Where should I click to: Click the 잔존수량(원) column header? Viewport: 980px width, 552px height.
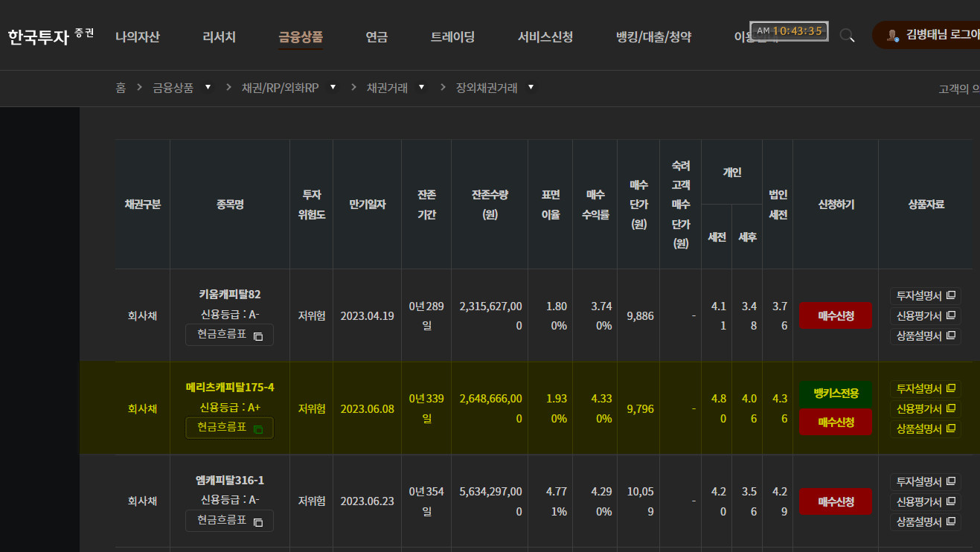[x=490, y=205]
